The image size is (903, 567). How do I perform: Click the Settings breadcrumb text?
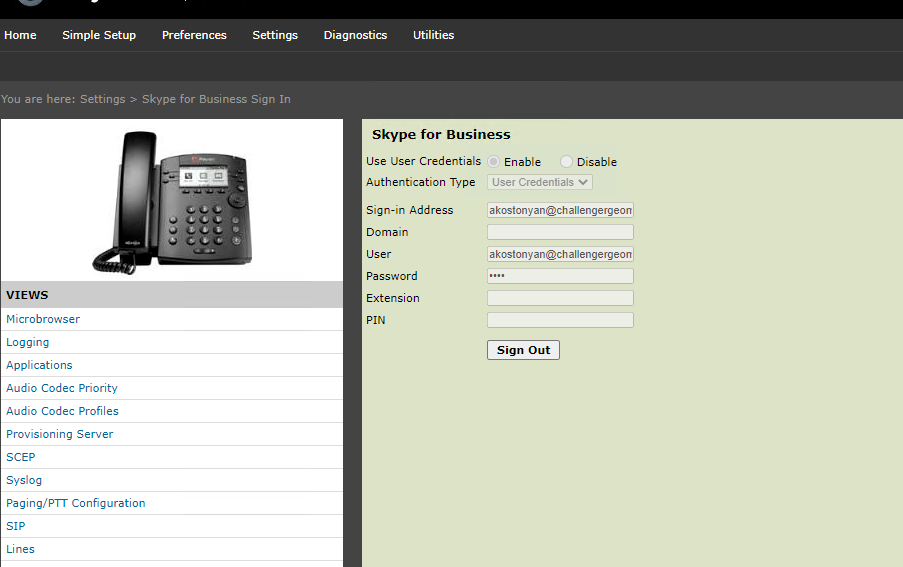click(103, 99)
